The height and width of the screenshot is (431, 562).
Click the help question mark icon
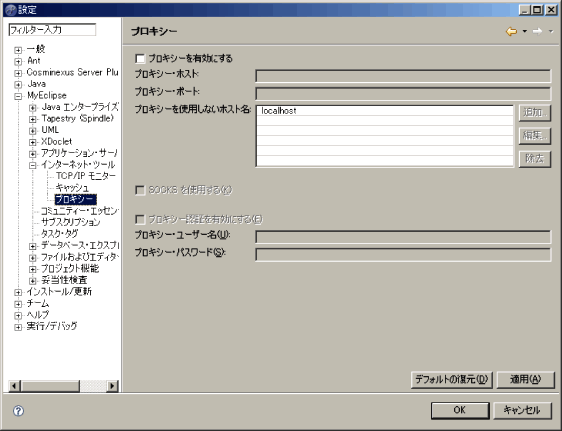pos(18,411)
